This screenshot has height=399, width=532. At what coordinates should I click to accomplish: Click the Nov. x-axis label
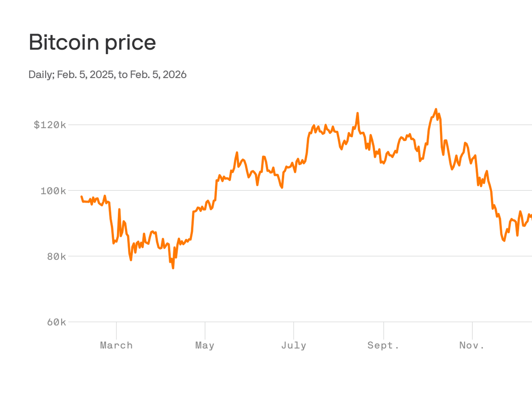472,346
